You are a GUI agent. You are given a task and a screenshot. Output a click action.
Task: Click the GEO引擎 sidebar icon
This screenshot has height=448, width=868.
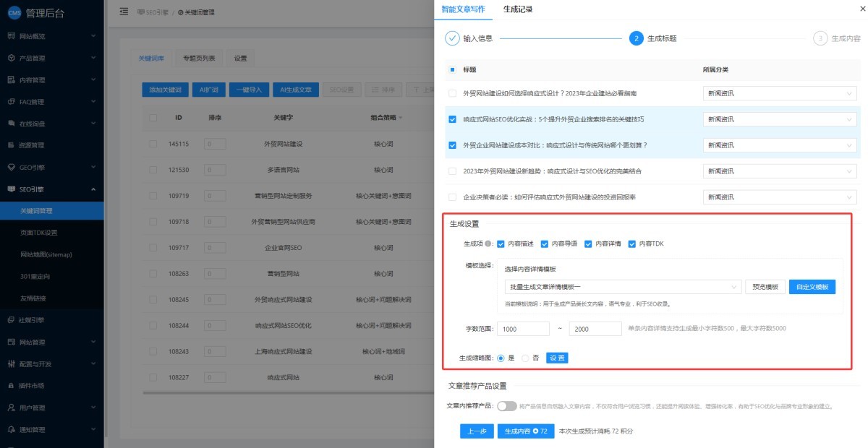[11, 167]
